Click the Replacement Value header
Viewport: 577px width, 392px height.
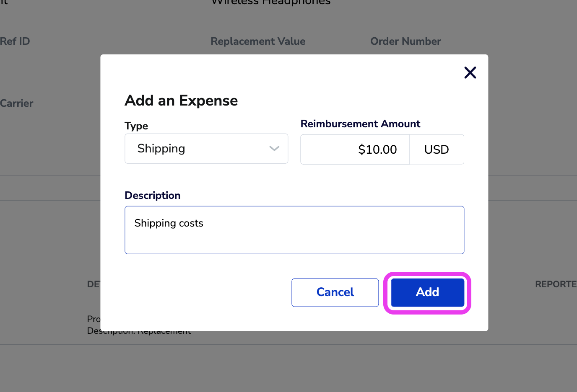point(258,41)
